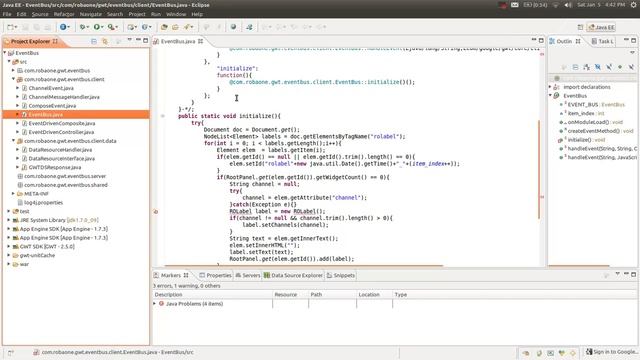Click the editor vertical scrollbar
The image size is (640, 360).
click(x=539, y=168)
